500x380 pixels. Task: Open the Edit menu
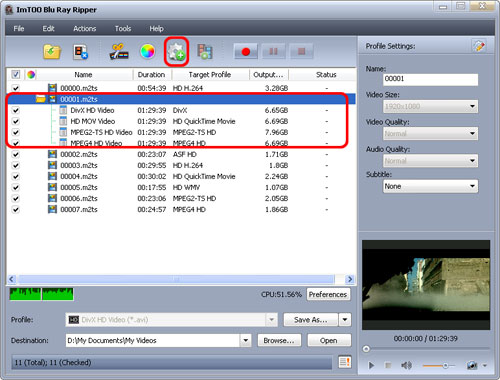[x=48, y=29]
